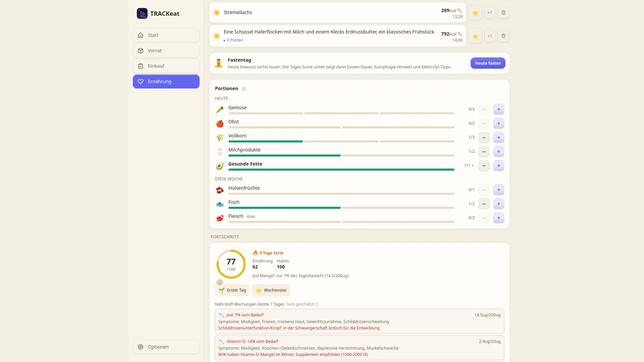The height and width of the screenshot is (362, 644).
Task: Remove a Milchprodukte portion
Action: point(484,152)
